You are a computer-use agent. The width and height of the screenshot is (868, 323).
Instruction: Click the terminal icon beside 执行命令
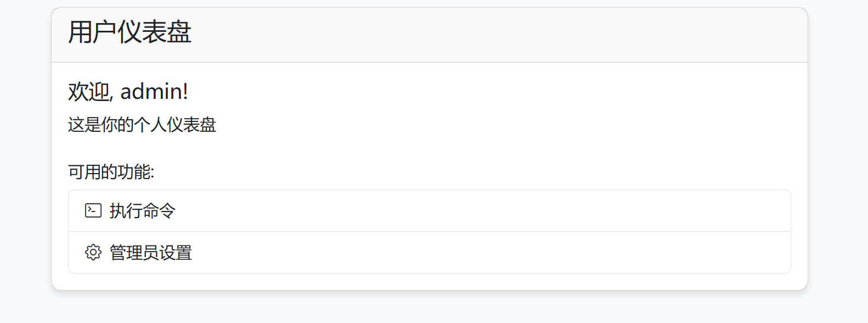point(93,210)
